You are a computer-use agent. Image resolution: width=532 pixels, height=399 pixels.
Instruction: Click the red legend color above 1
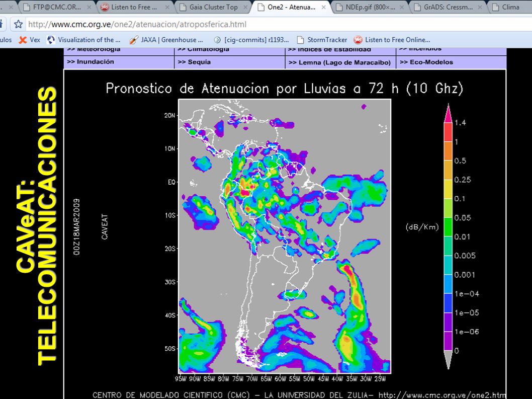(x=448, y=132)
